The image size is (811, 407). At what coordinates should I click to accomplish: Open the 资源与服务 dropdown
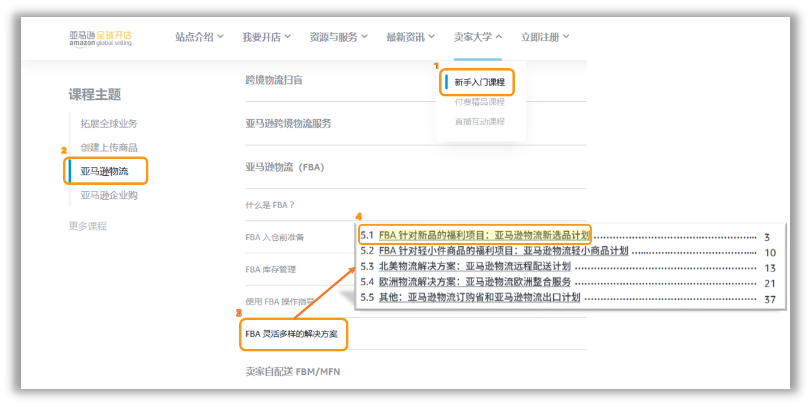tap(338, 37)
